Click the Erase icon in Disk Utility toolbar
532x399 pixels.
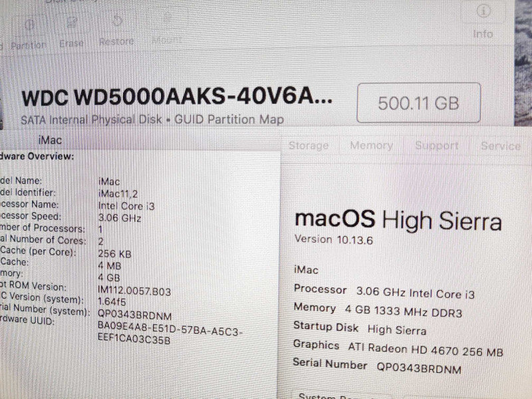72,23
